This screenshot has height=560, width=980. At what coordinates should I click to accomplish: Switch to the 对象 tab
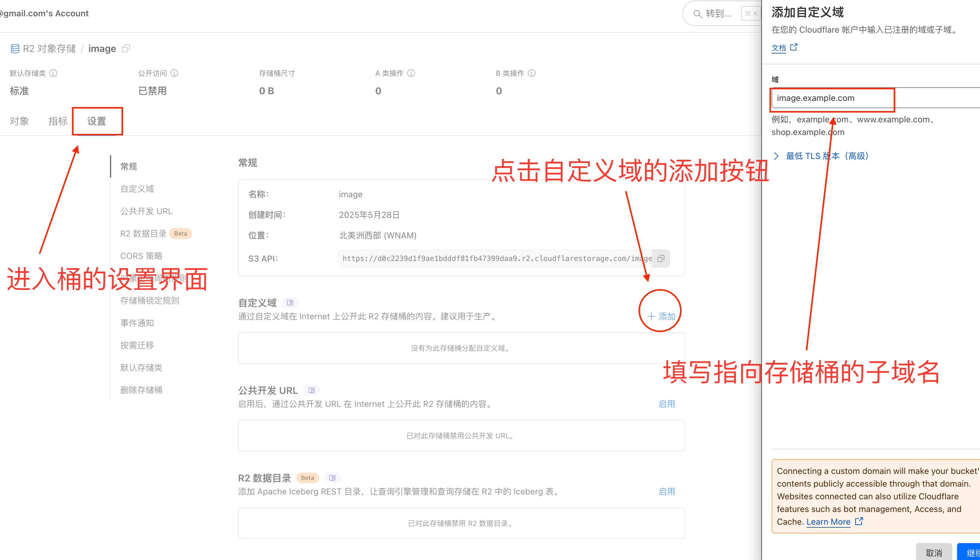point(19,121)
